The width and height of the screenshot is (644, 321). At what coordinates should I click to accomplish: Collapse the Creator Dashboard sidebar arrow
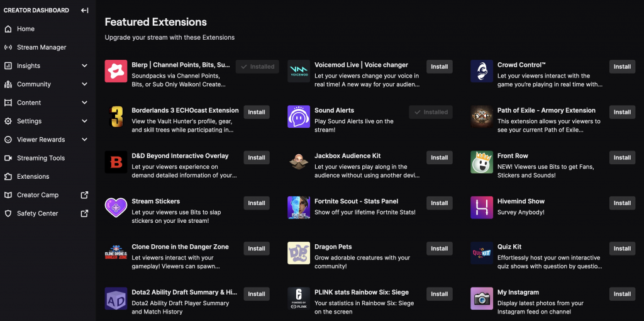tap(85, 10)
